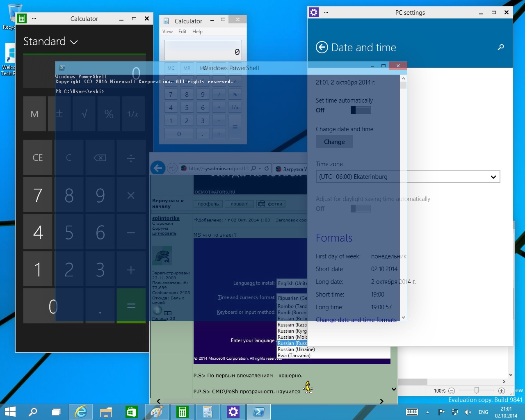Click the PowerShell title bar icon

[62, 68]
